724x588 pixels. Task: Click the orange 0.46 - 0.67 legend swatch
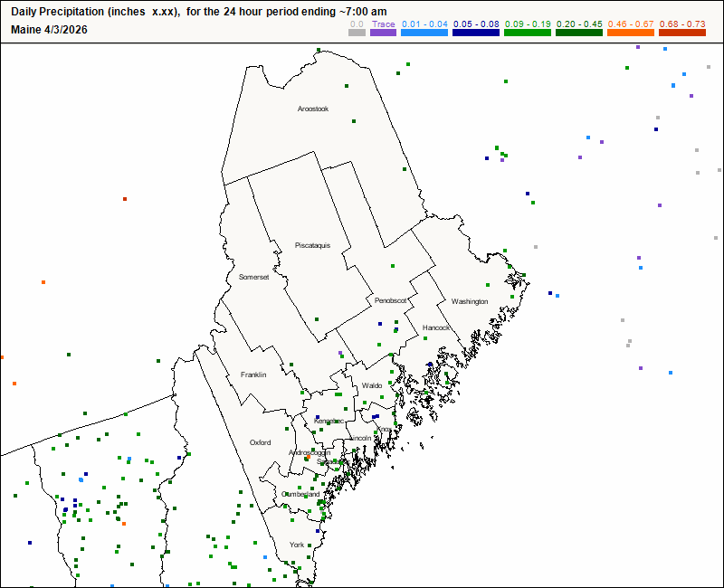click(x=631, y=33)
